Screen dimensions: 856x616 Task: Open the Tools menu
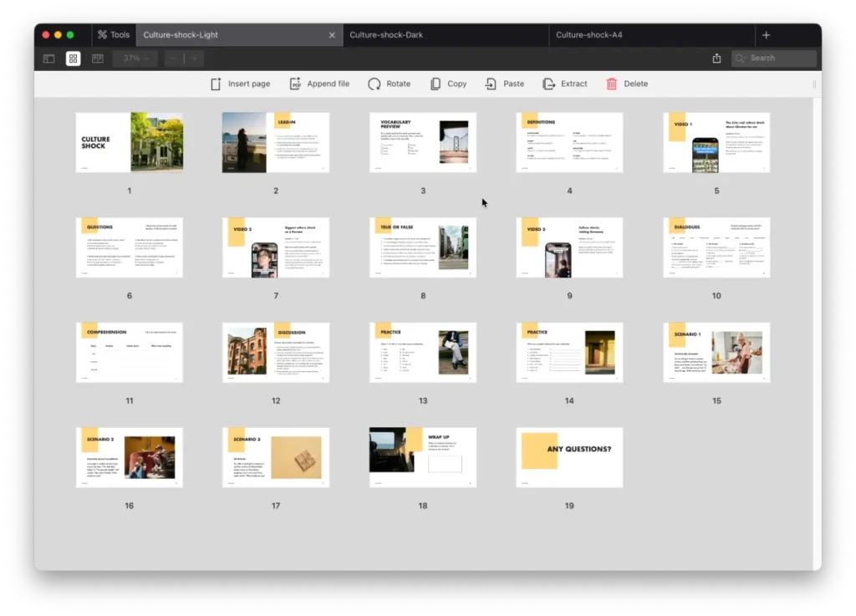click(x=113, y=35)
